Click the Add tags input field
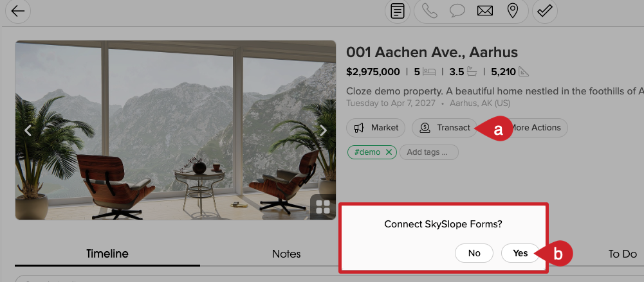Viewport: 644px width, 282px height. tap(428, 152)
